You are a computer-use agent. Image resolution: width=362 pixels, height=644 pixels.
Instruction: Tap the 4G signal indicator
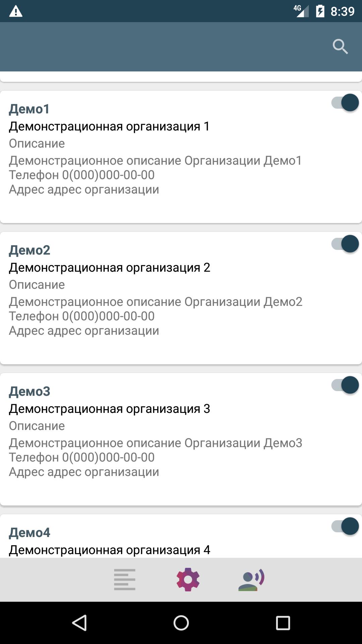click(x=301, y=11)
